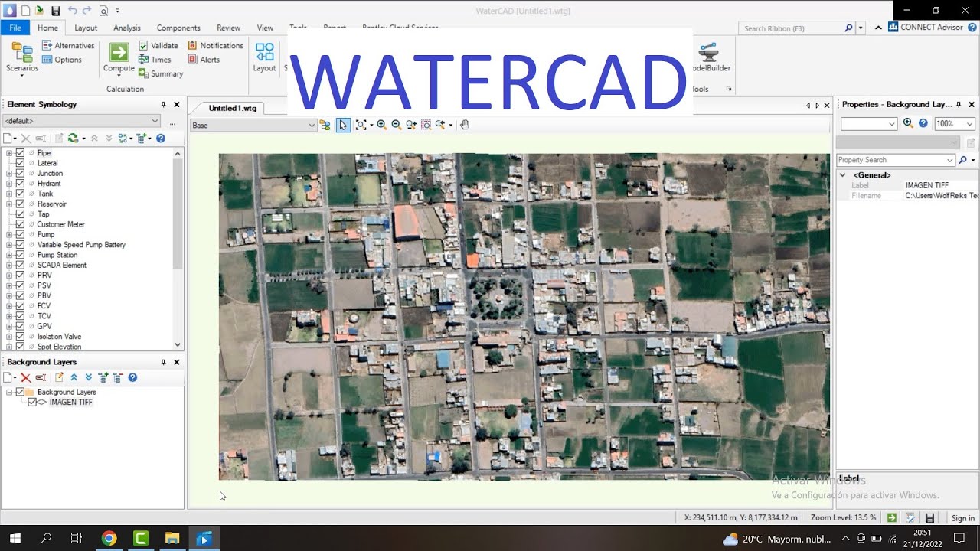Open user Notifications
Screen dimensions: 980x551
click(215, 46)
